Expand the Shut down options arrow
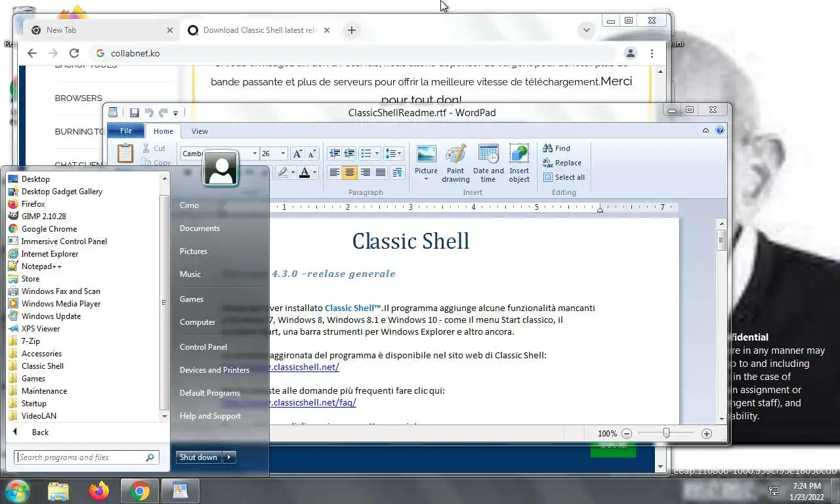This screenshot has height=504, width=840. (229, 457)
